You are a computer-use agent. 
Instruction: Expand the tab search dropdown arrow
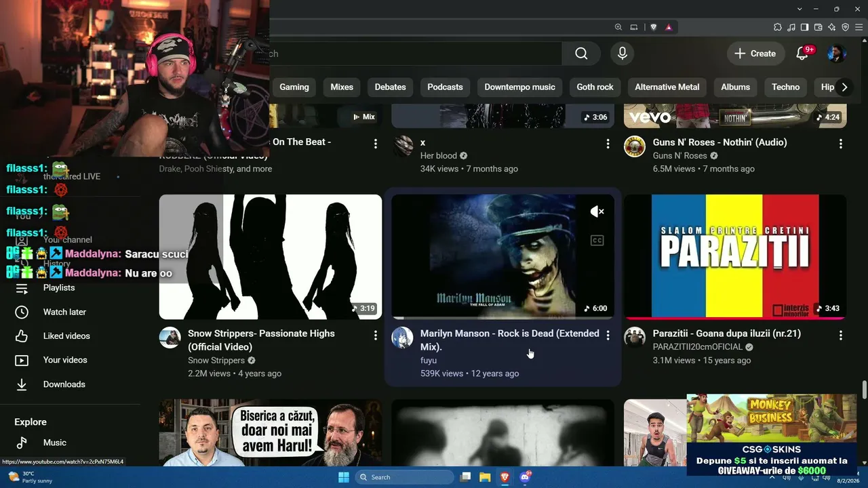point(800,9)
